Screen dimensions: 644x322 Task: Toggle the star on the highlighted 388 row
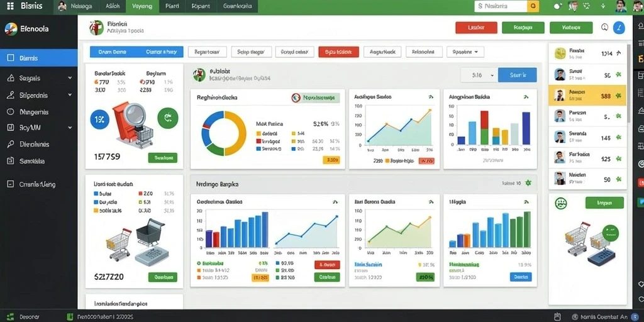(x=618, y=96)
